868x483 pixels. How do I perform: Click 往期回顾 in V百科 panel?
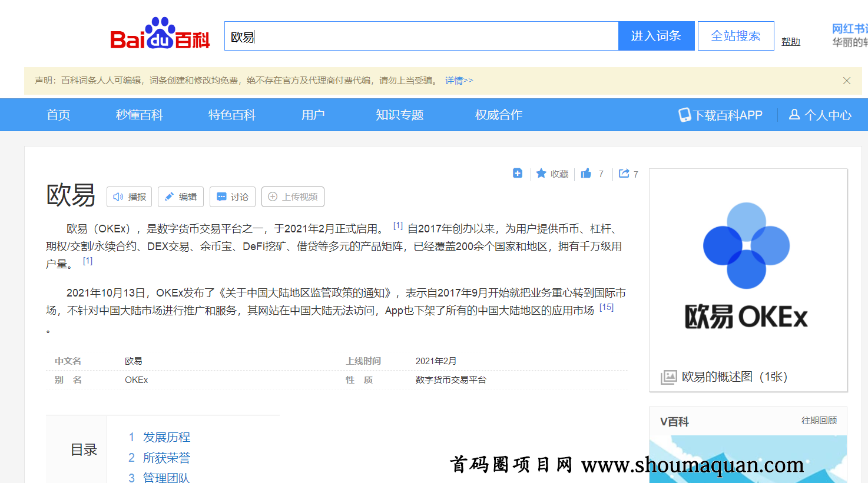click(x=819, y=421)
